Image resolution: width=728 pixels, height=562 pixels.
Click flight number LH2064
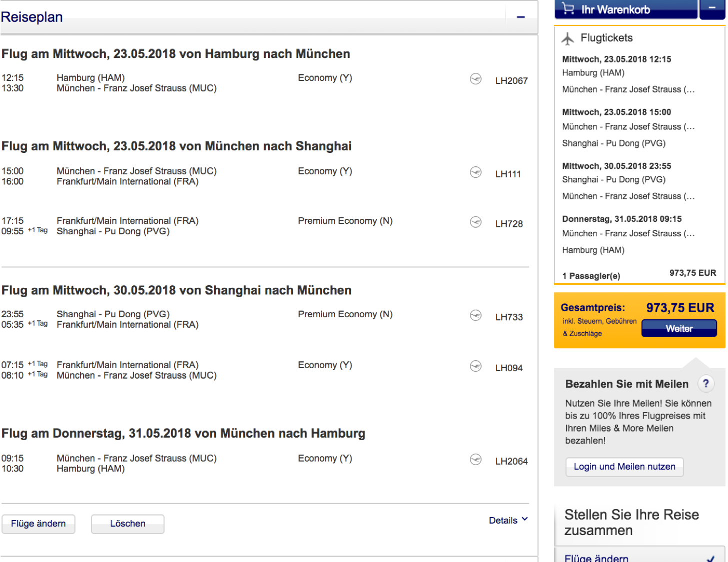click(x=511, y=461)
